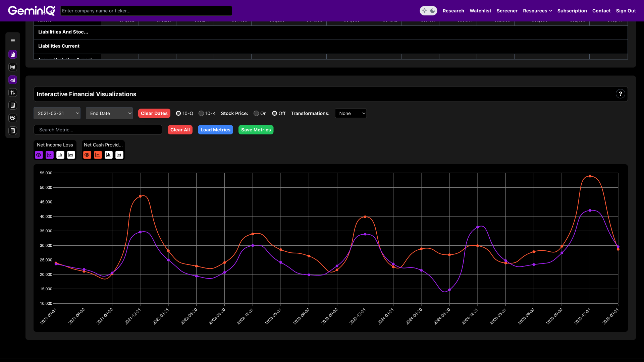
Task: Open the visualizations help question mark
Action: pyautogui.click(x=621, y=94)
